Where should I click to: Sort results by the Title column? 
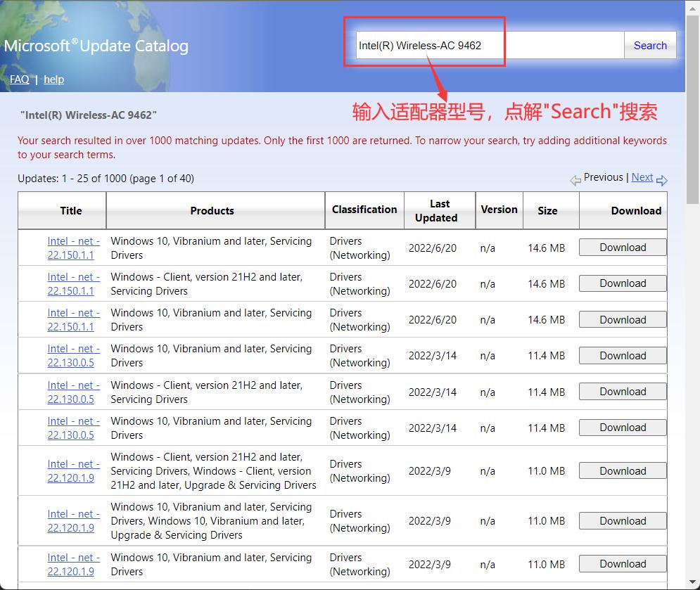pyautogui.click(x=70, y=210)
